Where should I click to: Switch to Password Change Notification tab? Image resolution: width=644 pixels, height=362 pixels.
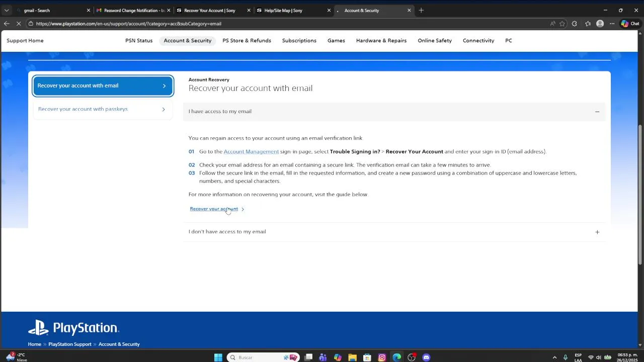(x=134, y=10)
